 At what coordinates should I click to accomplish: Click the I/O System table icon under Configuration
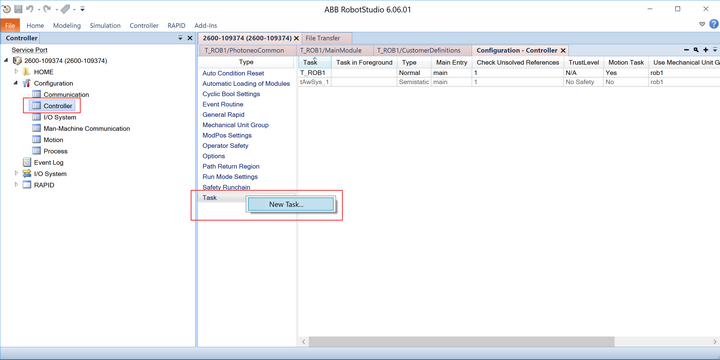coord(36,117)
